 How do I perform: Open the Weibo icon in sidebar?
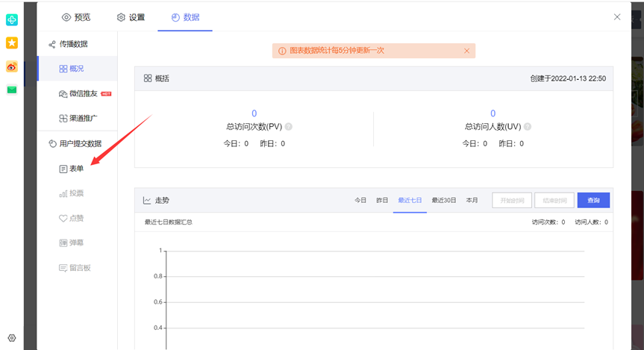(11, 66)
